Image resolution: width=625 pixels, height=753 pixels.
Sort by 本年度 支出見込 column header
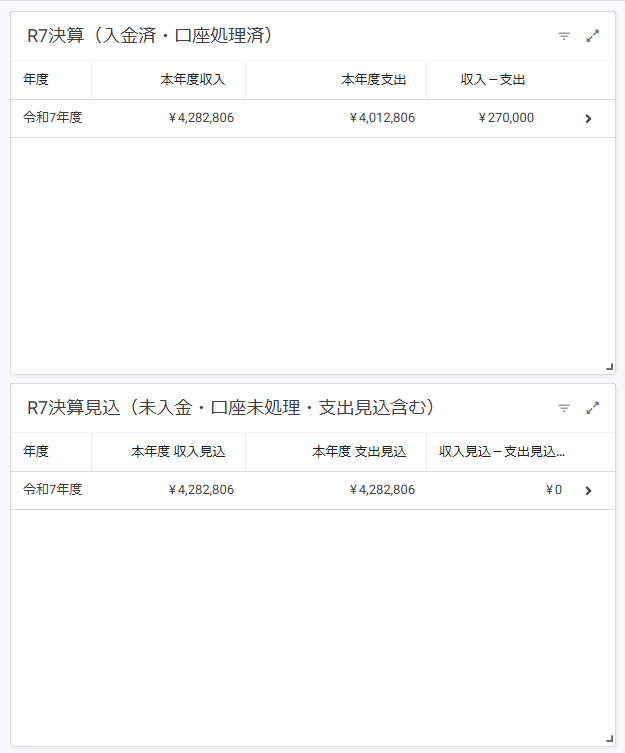tap(359, 452)
